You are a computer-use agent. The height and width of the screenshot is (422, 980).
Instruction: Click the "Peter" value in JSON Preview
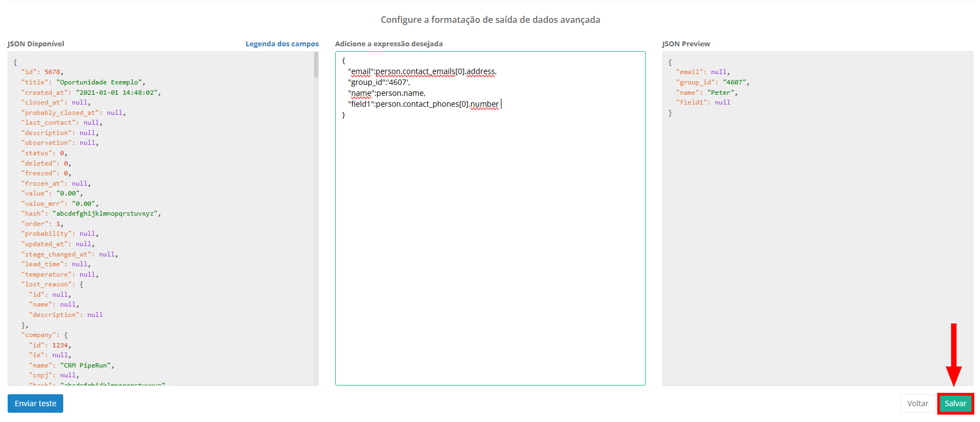pos(721,93)
